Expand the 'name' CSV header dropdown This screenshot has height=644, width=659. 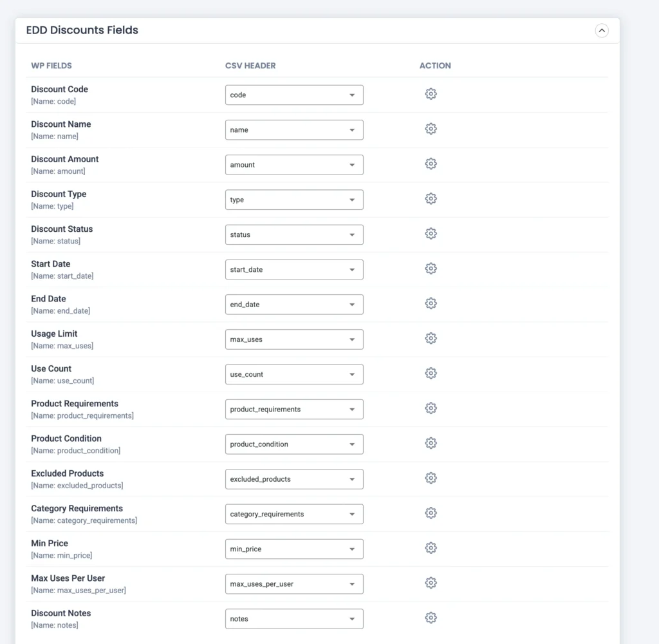294,130
